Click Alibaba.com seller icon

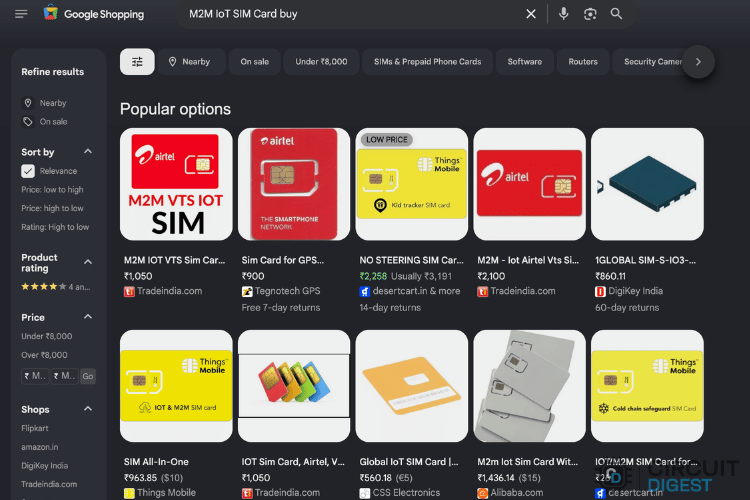[x=483, y=493]
